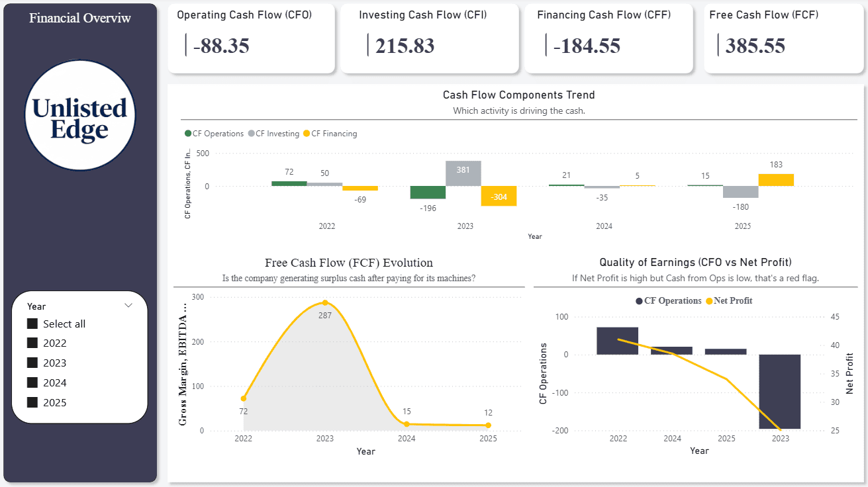This screenshot has height=487, width=868.
Task: Select the Operating Cash Flow (CFO) card
Action: 251,38
